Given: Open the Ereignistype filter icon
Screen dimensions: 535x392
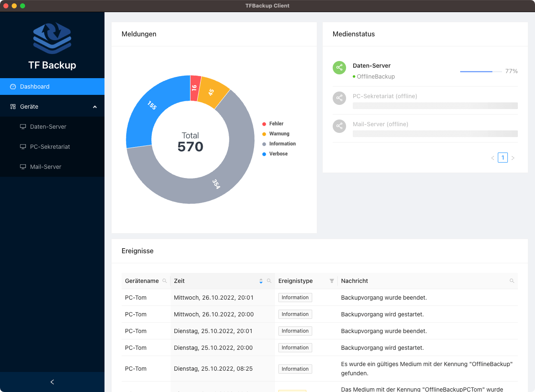Looking at the screenshot, I should pyautogui.click(x=332, y=281).
